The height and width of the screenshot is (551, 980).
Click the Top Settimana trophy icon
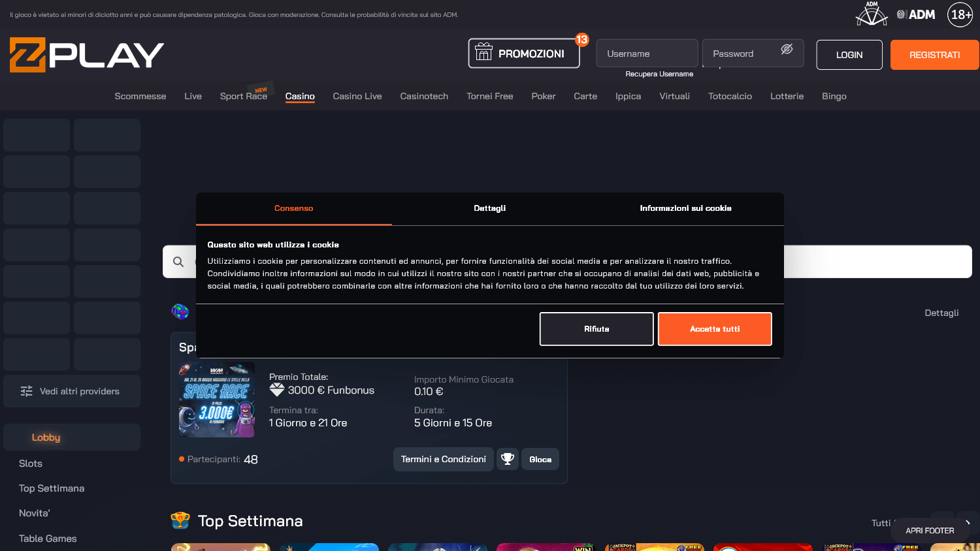[x=180, y=520]
